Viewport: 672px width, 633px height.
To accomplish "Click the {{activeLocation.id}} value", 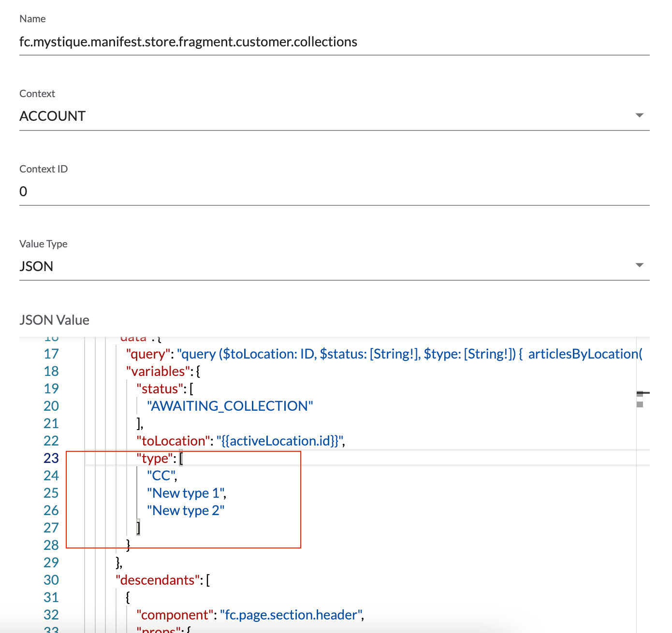I will [280, 441].
